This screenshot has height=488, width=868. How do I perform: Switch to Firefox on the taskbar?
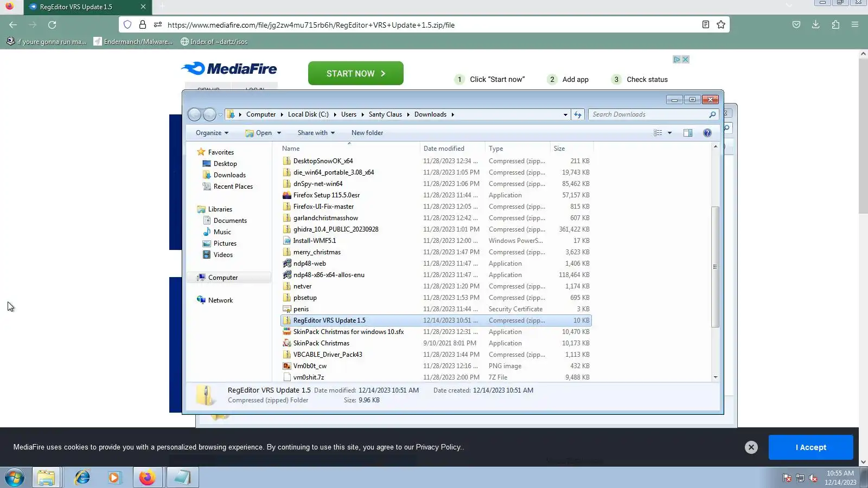[147, 478]
